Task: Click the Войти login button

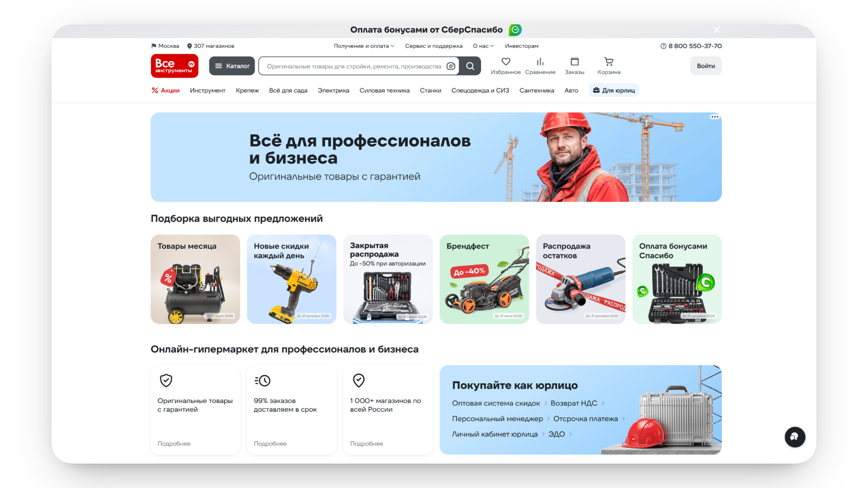Action: [x=706, y=66]
